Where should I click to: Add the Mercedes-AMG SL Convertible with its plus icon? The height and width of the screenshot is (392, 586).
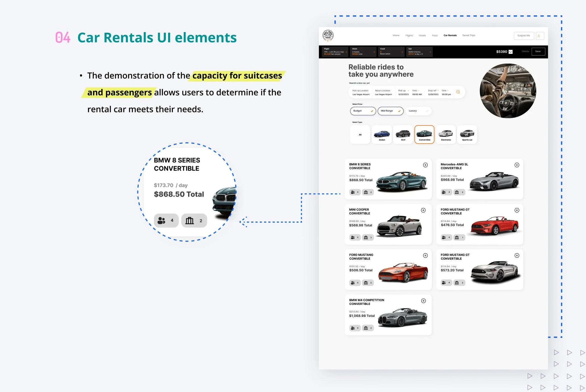click(517, 165)
